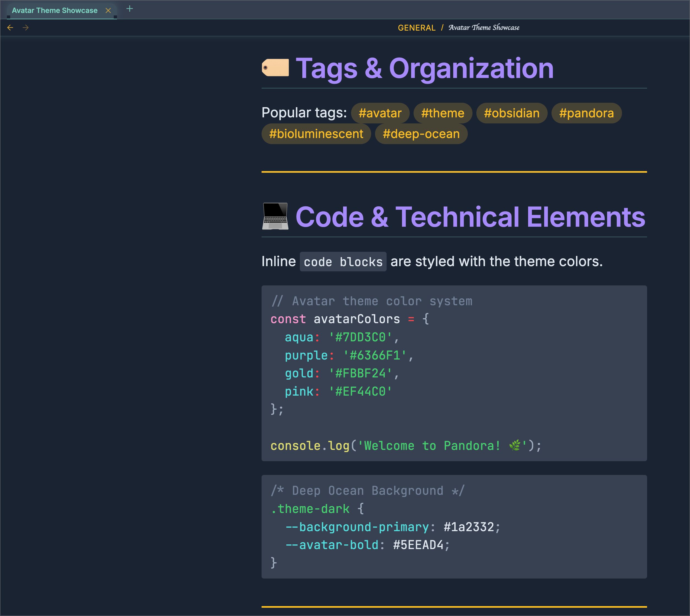Click the '--background-primary: #1a2332;' line

tap(393, 527)
